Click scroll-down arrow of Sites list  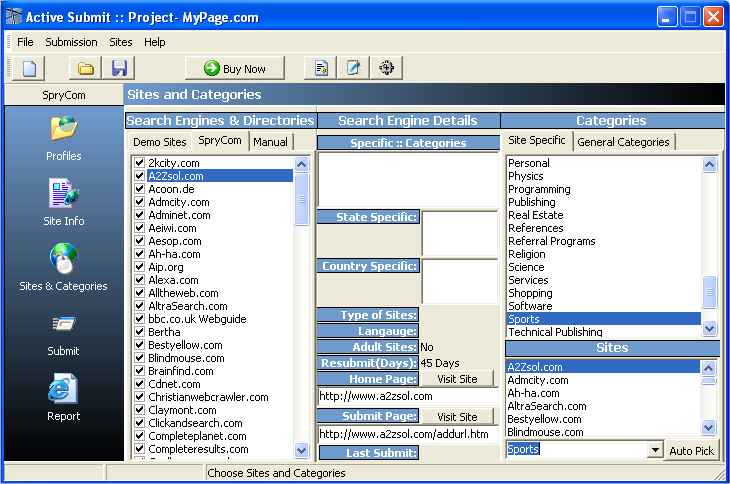point(708,427)
